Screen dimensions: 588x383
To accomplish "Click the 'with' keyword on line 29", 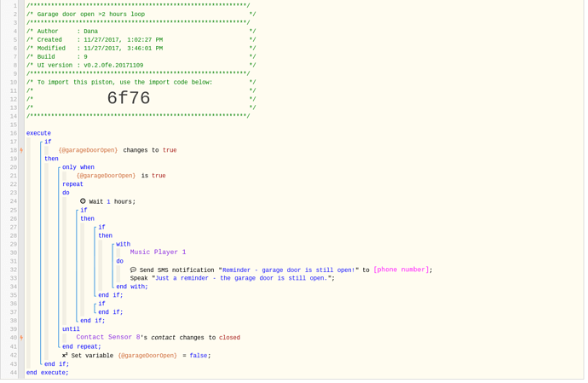I will click(124, 244).
